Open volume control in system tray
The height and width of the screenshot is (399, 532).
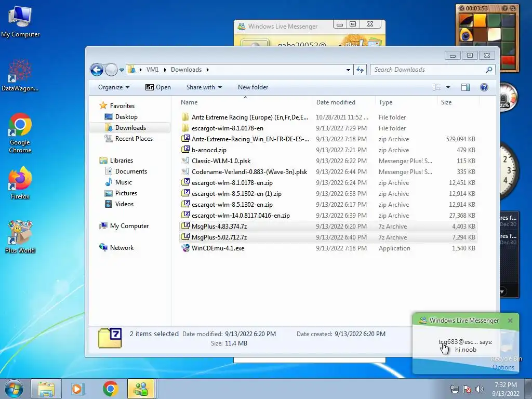tap(479, 389)
